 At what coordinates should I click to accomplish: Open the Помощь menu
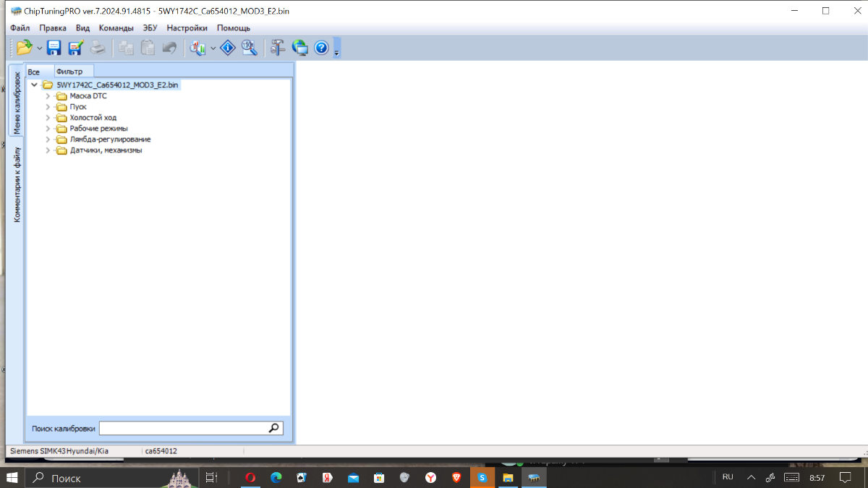coord(234,28)
